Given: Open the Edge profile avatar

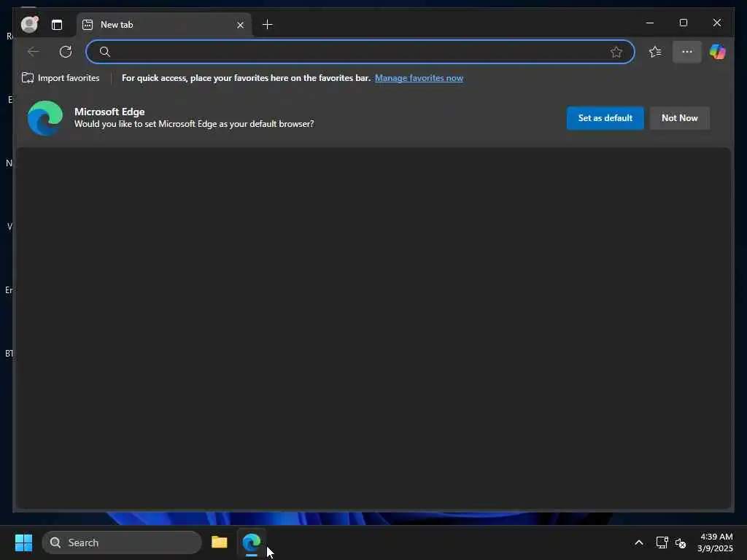Looking at the screenshot, I should pos(29,24).
